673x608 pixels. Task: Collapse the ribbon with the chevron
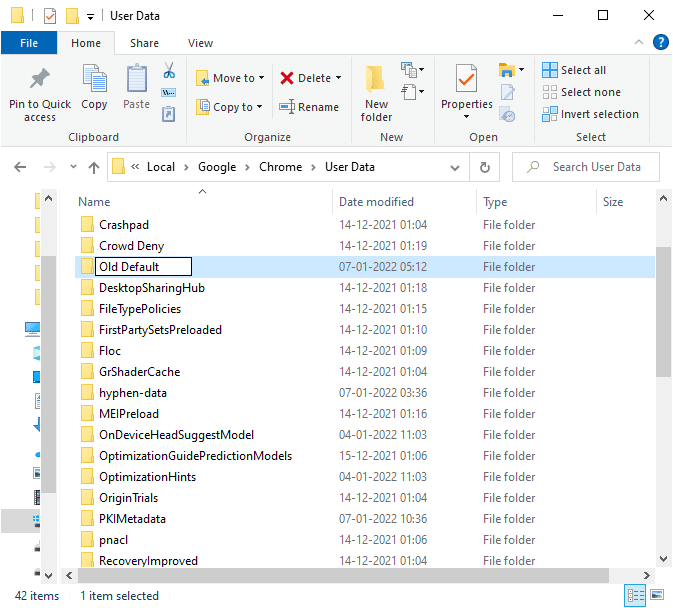pyautogui.click(x=639, y=42)
